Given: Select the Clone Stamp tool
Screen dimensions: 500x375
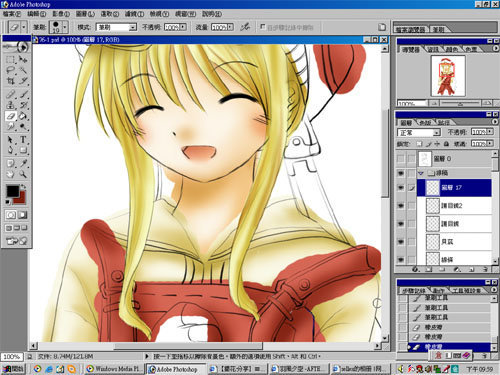Looking at the screenshot, I should pos(10,105).
